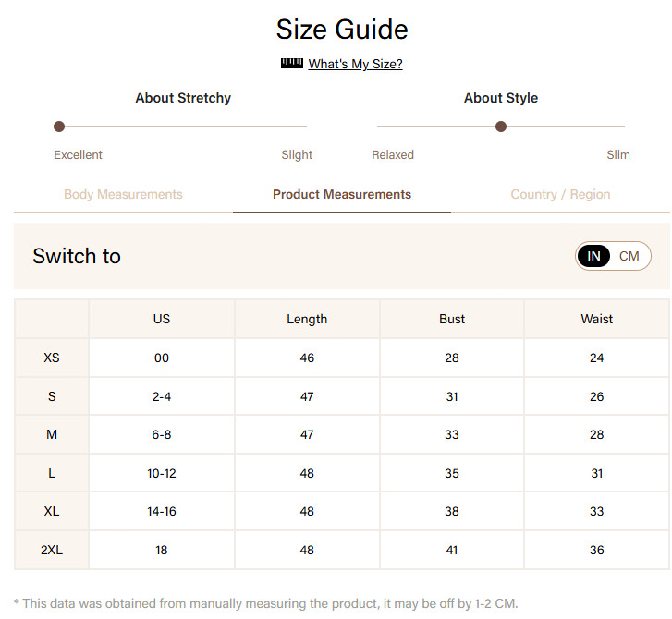Switch to the Body Measurements tab
The width and height of the screenshot is (672, 619).
[x=123, y=194]
